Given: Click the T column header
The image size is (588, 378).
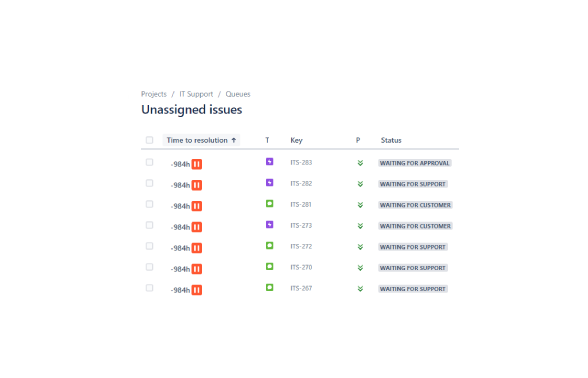Looking at the screenshot, I should tap(267, 140).
